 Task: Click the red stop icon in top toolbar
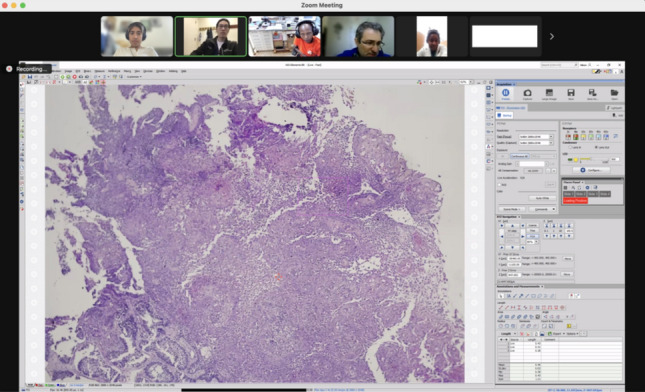[x=74, y=77]
